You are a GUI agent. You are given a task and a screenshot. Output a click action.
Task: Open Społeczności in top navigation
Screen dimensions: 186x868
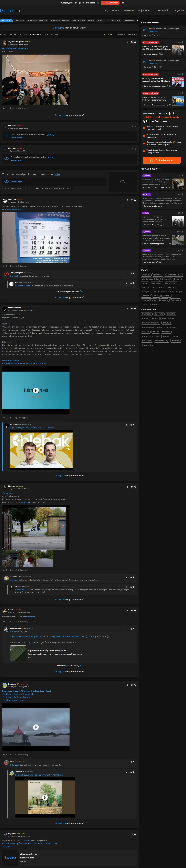(x=161, y=10)
